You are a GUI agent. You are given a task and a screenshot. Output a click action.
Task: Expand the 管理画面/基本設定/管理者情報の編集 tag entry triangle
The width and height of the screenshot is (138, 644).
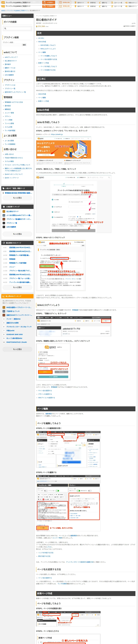tap(3, 193)
